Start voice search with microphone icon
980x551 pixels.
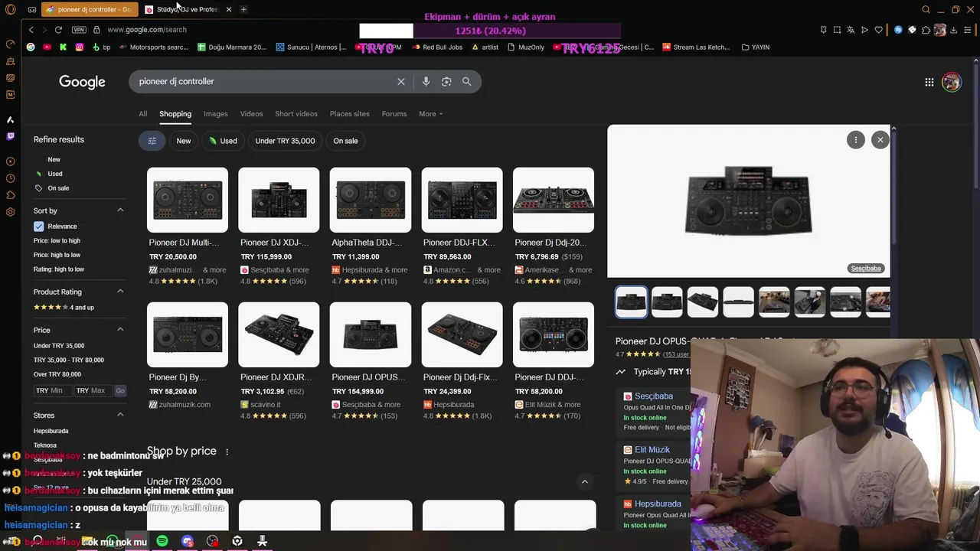tap(426, 81)
